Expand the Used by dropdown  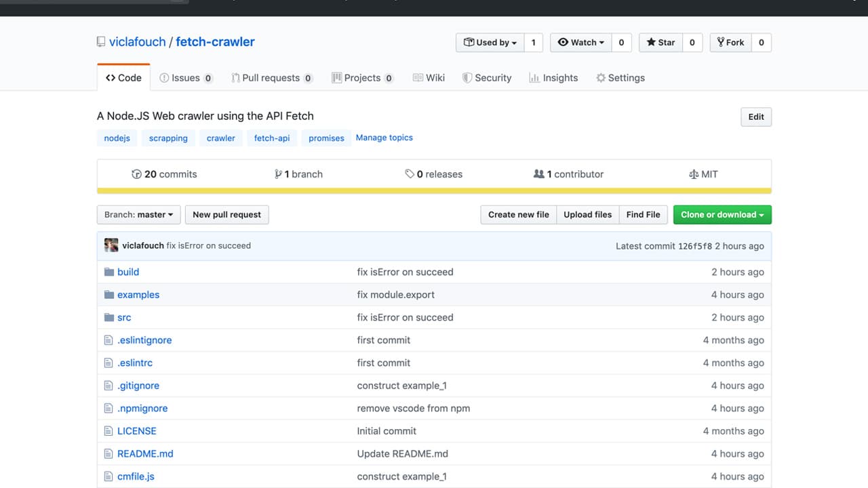[490, 42]
